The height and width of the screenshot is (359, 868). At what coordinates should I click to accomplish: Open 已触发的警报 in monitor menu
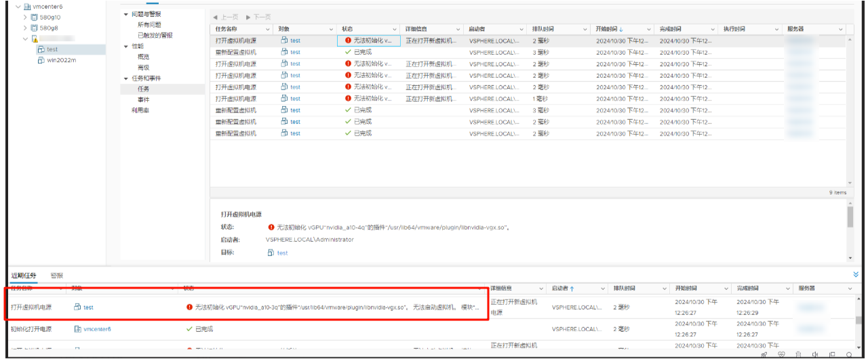[x=155, y=35]
